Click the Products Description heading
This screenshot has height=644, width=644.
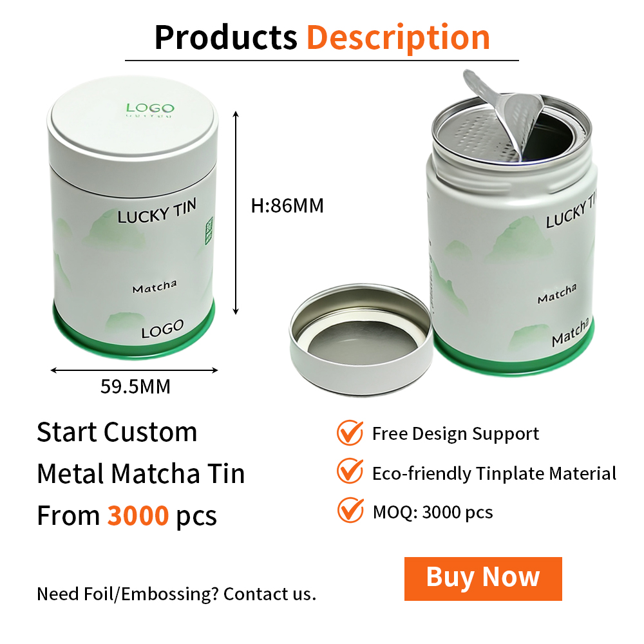point(322,37)
